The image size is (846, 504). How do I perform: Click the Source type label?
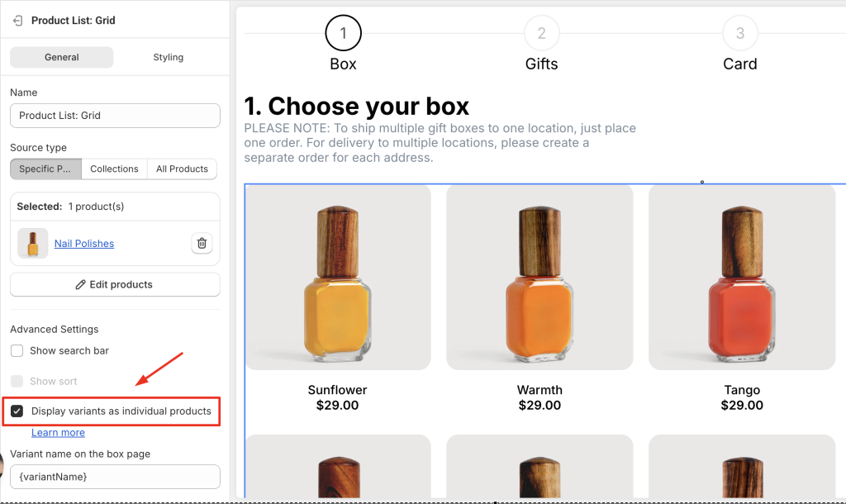(x=38, y=148)
